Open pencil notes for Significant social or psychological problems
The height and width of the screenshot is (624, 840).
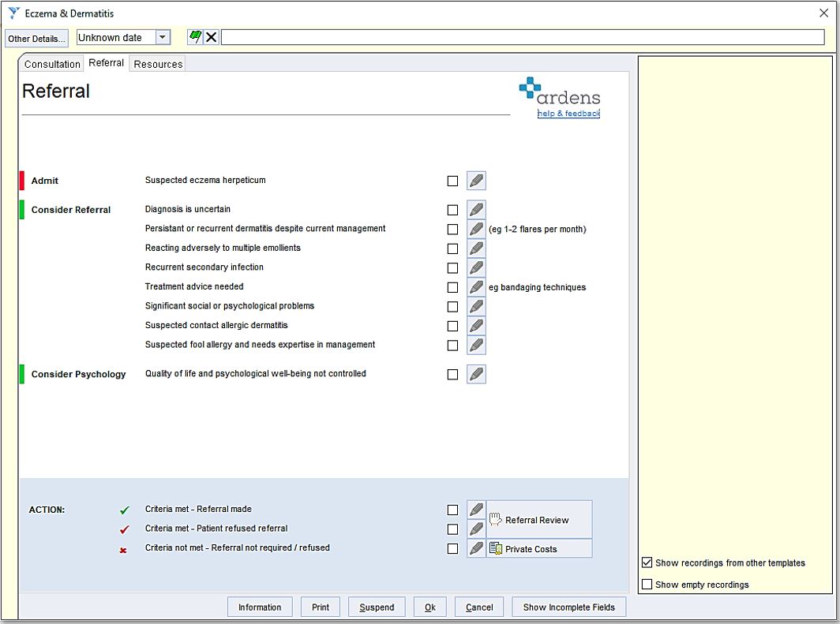tap(476, 306)
